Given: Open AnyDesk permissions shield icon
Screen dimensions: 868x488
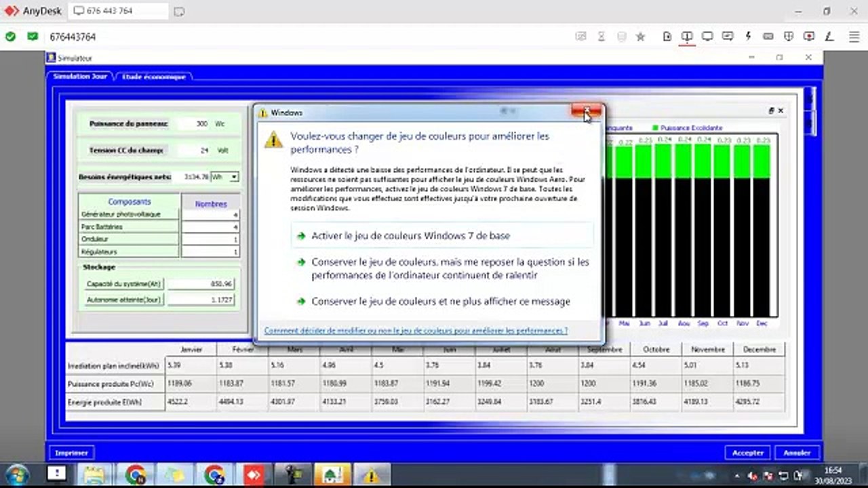Looking at the screenshot, I should [789, 37].
